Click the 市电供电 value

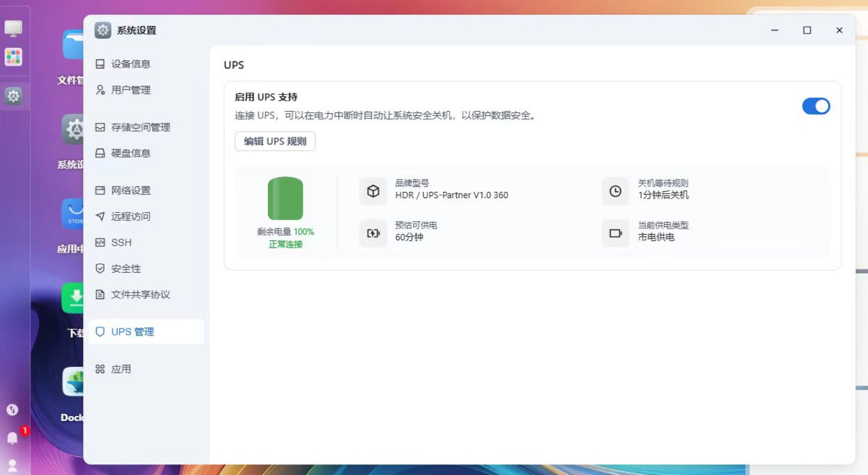pyautogui.click(x=656, y=237)
